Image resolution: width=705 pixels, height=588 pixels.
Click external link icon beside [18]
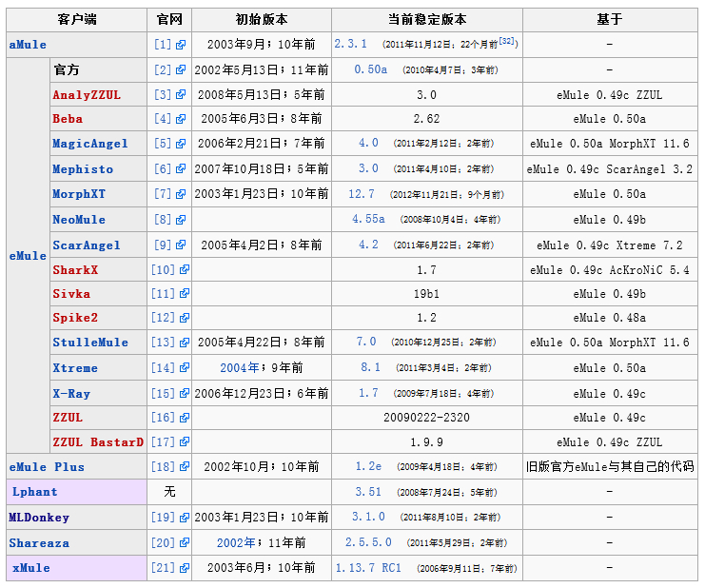(185, 466)
